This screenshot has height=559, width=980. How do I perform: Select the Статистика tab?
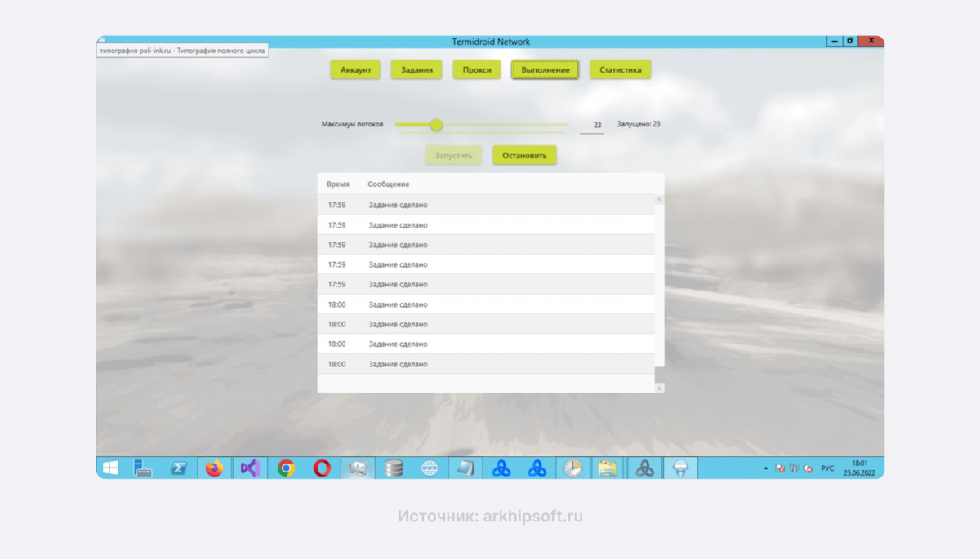click(621, 70)
